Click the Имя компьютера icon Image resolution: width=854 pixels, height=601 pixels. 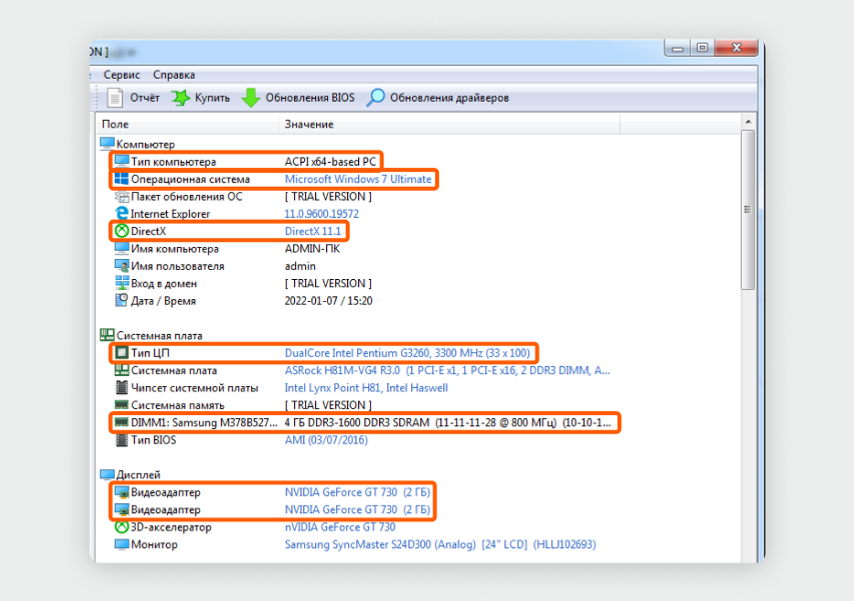(121, 248)
